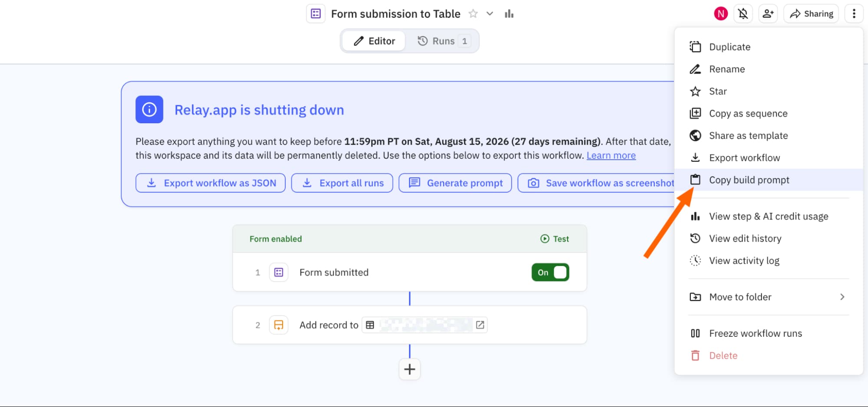Open the Learn more link
The height and width of the screenshot is (407, 868).
611,155
